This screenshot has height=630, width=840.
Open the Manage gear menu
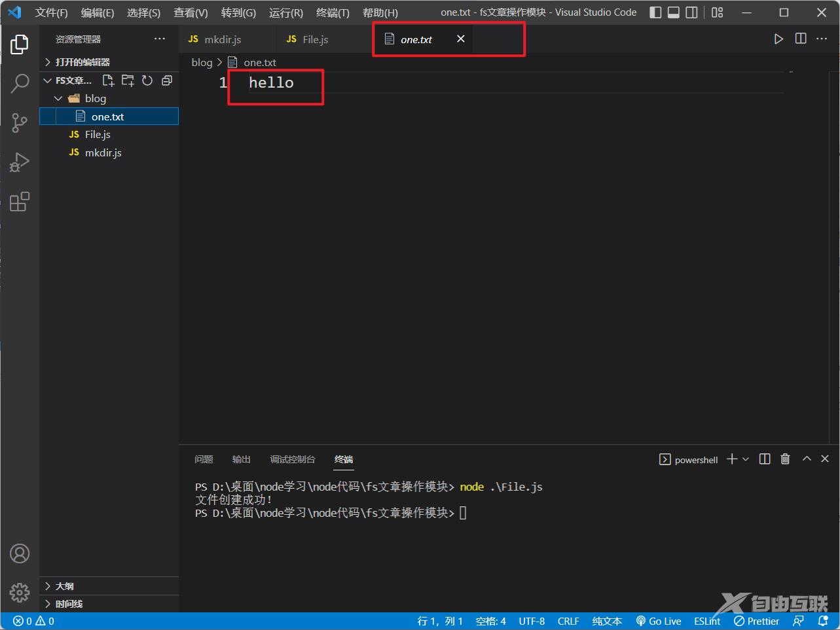20,592
